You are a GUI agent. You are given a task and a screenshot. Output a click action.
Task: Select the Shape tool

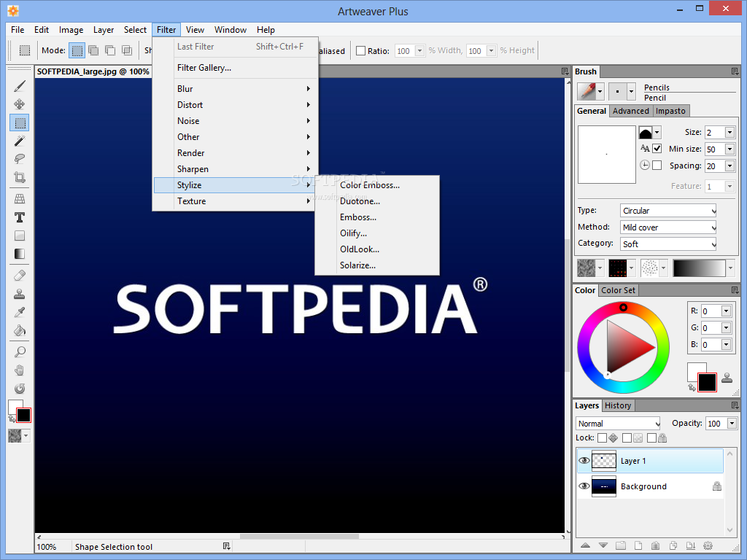click(x=20, y=236)
